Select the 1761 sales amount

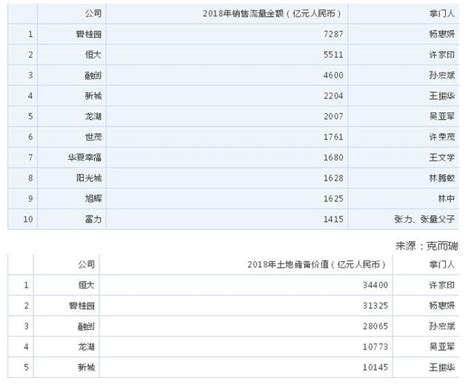point(333,137)
